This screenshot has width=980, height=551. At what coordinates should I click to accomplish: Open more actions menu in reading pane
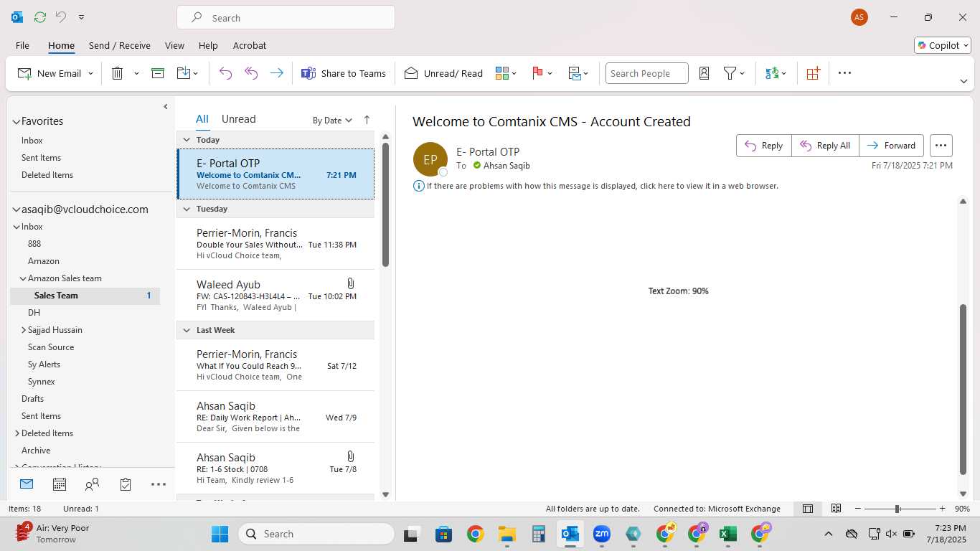click(x=941, y=146)
